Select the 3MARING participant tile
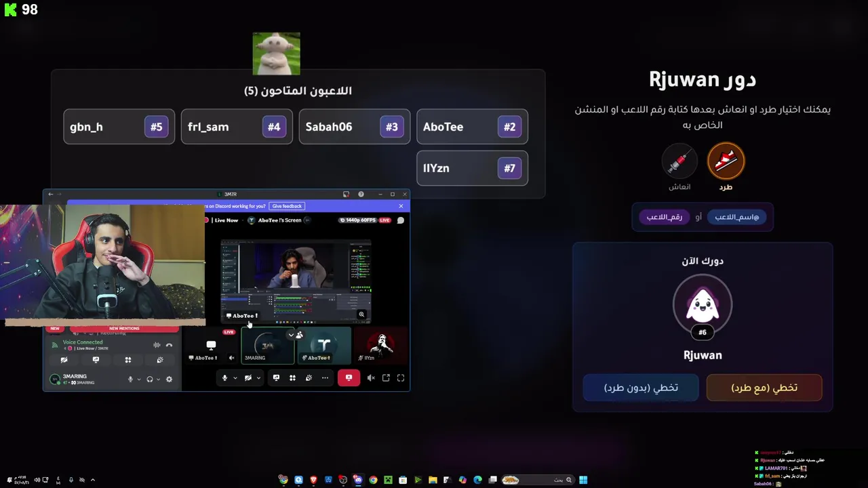Viewport: 868px width, 488px height. click(268, 346)
